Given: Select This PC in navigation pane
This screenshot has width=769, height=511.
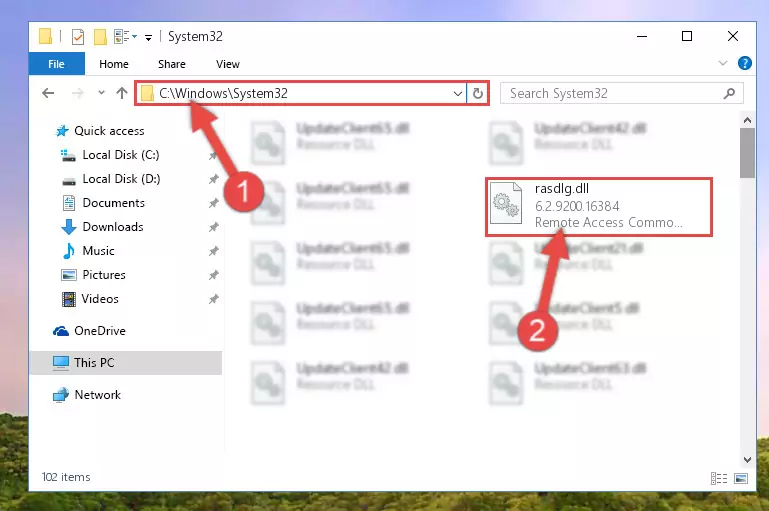Looking at the screenshot, I should point(126,363).
